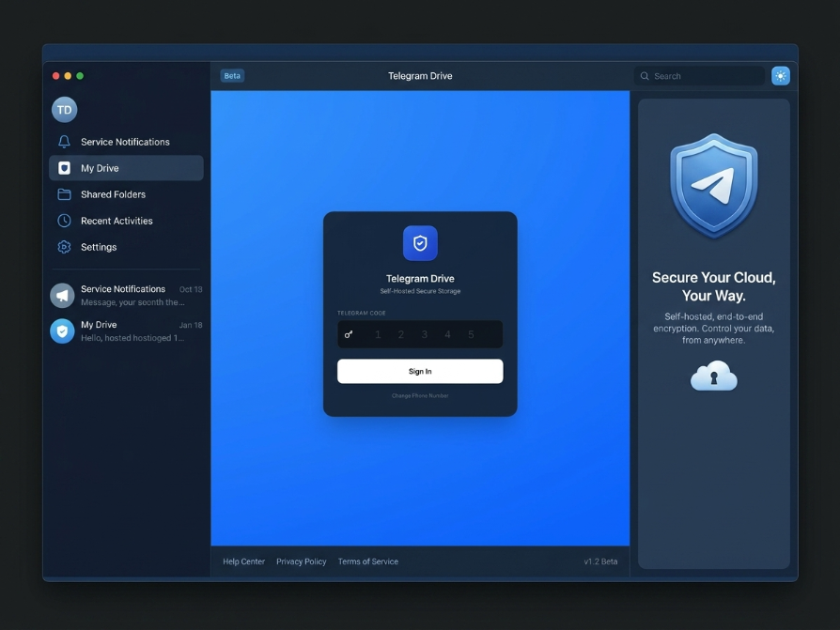Click the yellow minimize window button
Image resolution: width=840 pixels, height=630 pixels.
coord(68,76)
